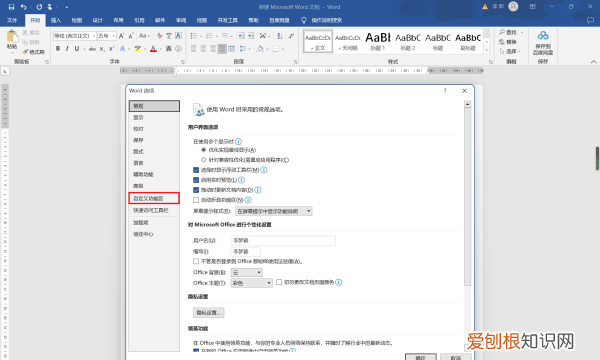Image resolution: width=600 pixels, height=360 pixels.
Task: Select Quick Access Toolbar in options sidebar
Action: 154,210
